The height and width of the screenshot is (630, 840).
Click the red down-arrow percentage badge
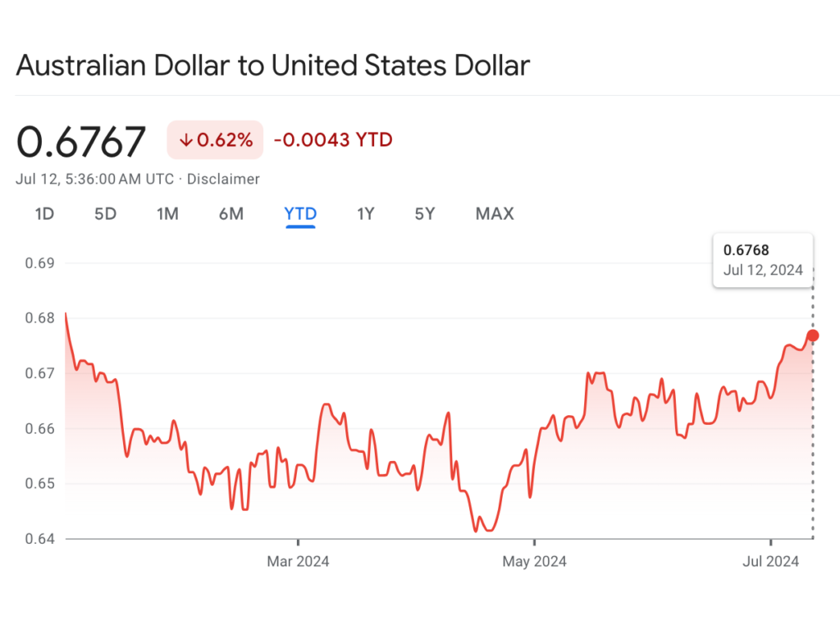[x=215, y=139]
